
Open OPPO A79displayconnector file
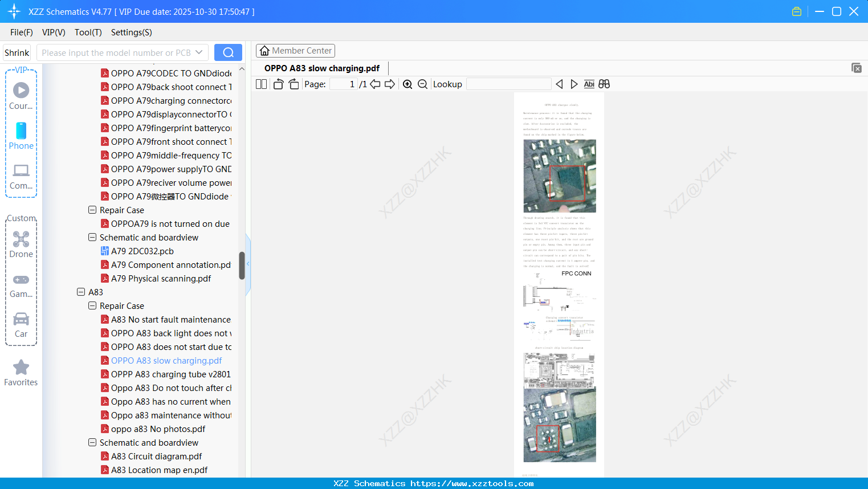coord(166,115)
